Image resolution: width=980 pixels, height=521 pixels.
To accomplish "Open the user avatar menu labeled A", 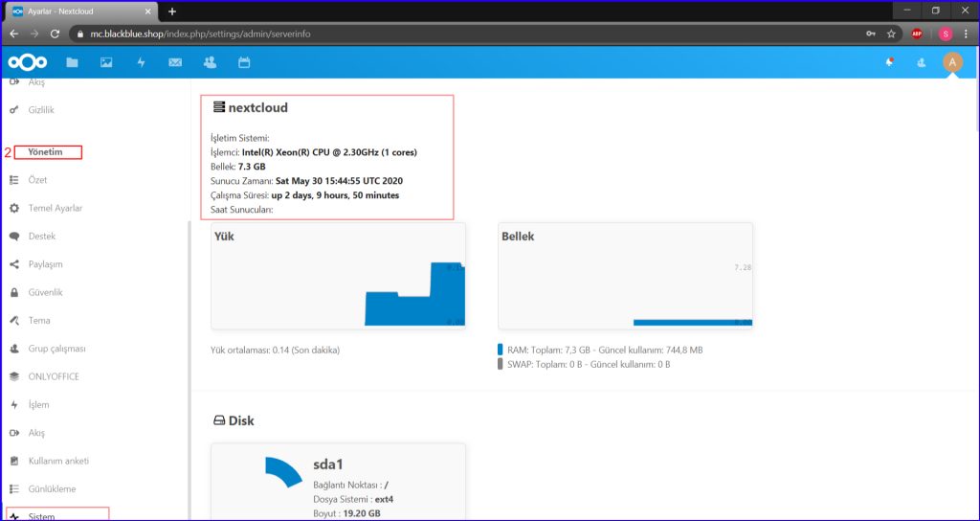I will pyautogui.click(x=952, y=62).
